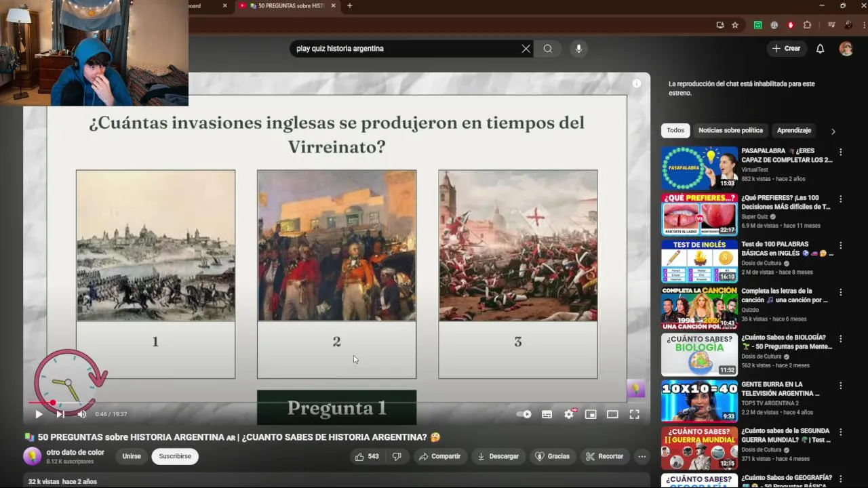Enter fullscreen mode in the player
This screenshot has width=868, height=488.
[634, 414]
